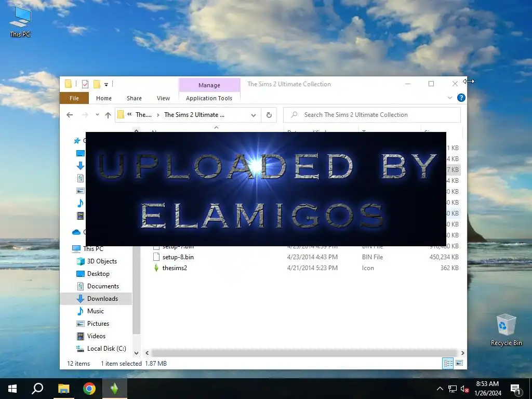532x399 pixels.
Task: Expand the address bar history dropdown
Action: pos(253,115)
